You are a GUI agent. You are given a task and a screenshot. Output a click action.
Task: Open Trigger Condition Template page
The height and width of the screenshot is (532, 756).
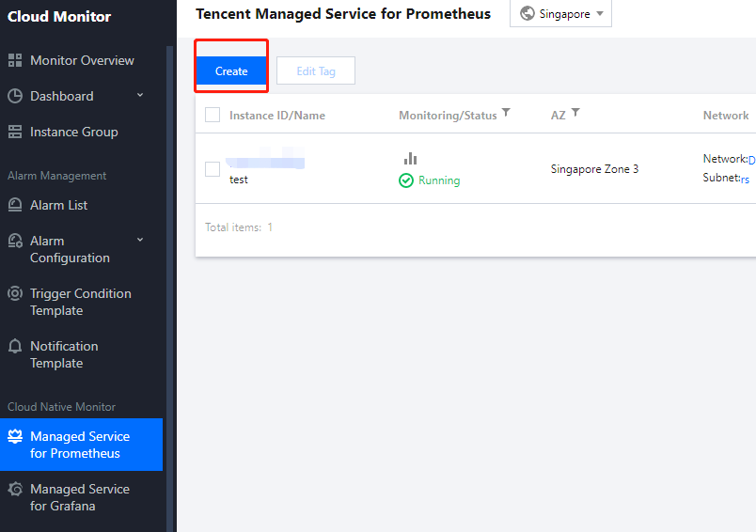click(x=82, y=302)
